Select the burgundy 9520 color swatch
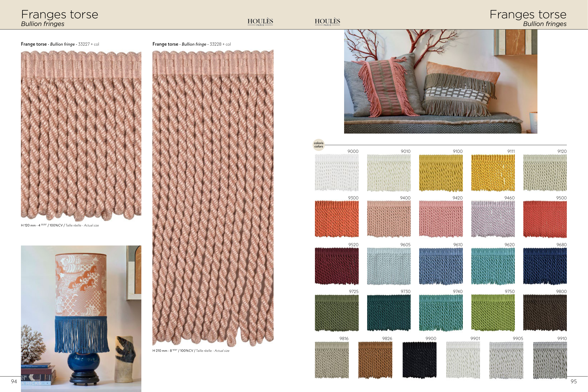The height and width of the screenshot is (392, 588). point(337,266)
